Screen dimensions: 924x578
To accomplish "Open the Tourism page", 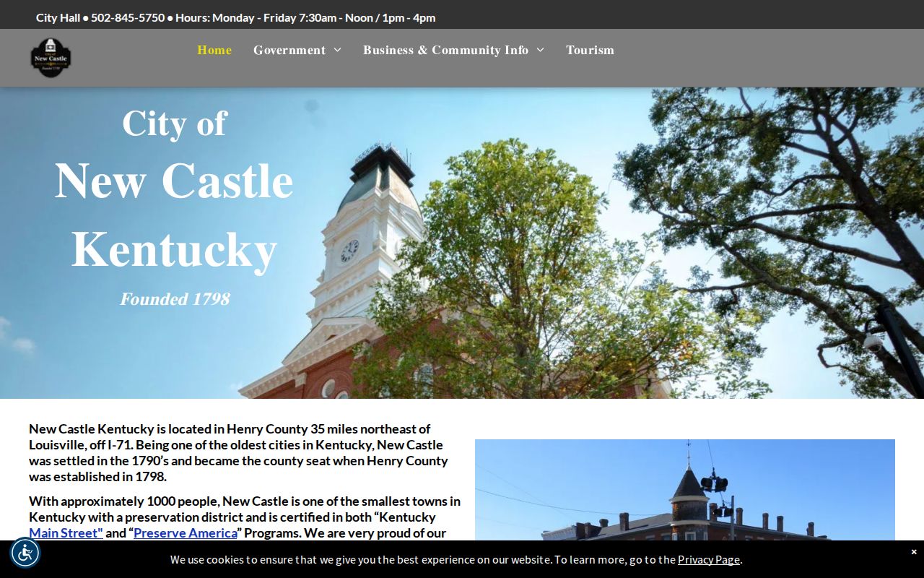I will [x=590, y=50].
